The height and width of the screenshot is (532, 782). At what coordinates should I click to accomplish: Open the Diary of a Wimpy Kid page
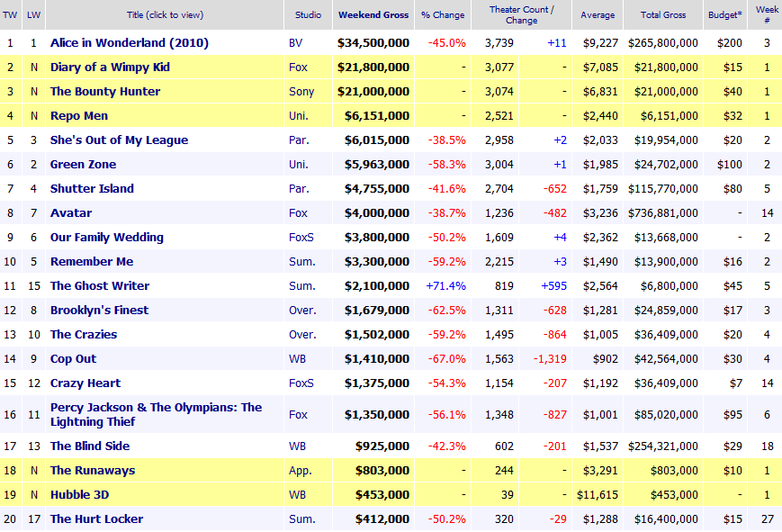[x=110, y=67]
